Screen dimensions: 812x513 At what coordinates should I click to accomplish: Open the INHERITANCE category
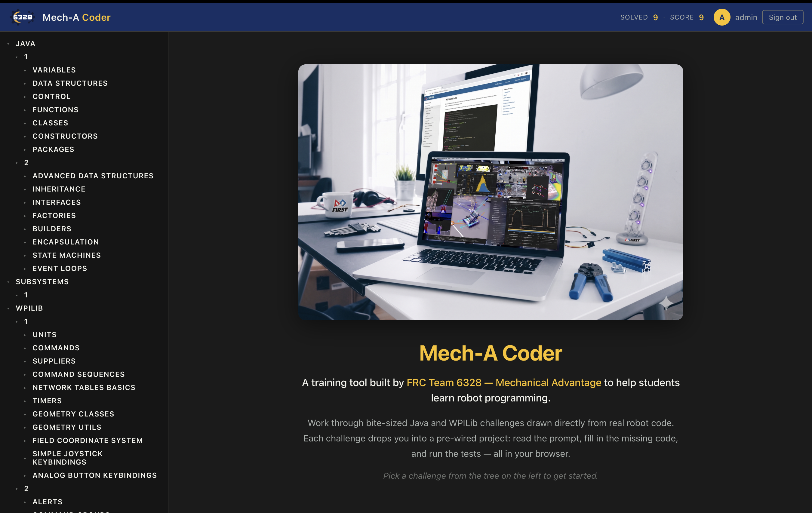coord(59,189)
